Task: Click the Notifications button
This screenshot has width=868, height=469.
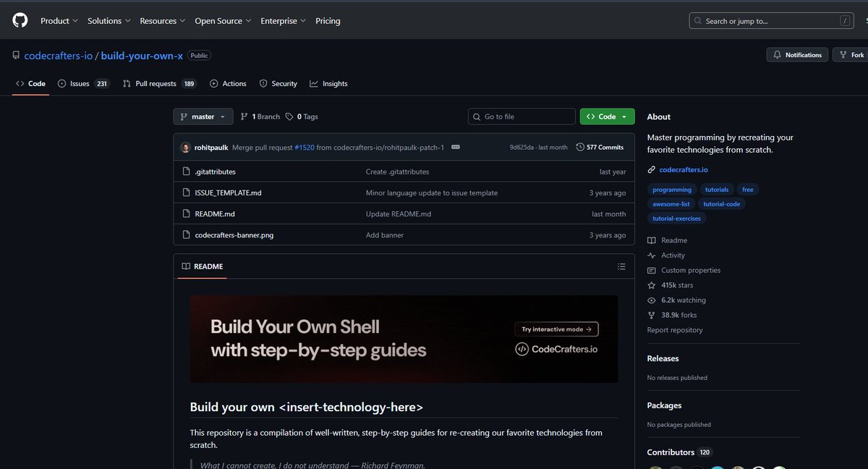Action: click(797, 55)
